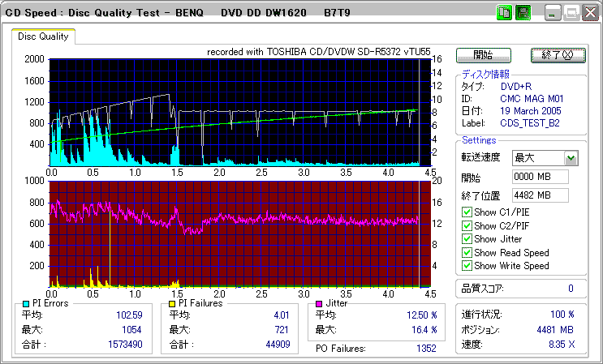This screenshot has height=364, width=603.
Task: Click the PO Failures value 1352
Action: pos(427,349)
